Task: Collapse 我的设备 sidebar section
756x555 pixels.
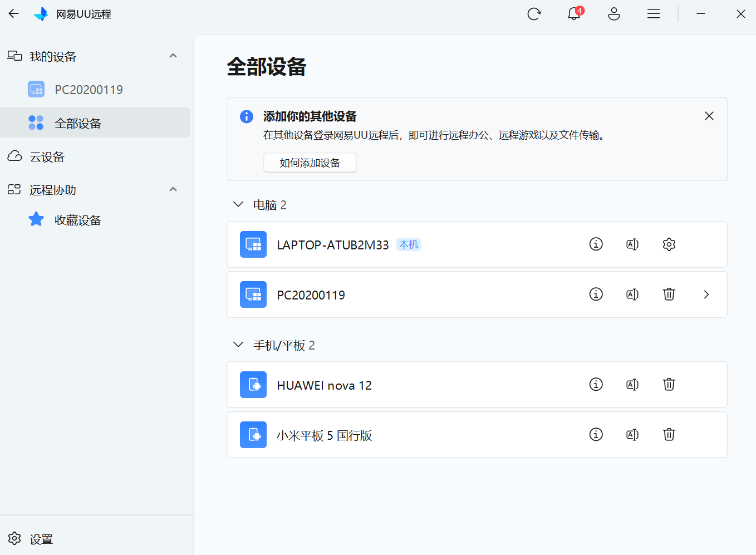Action: click(x=173, y=56)
